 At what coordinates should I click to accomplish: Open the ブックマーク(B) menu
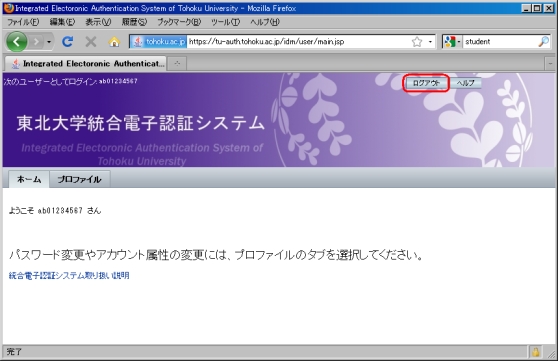coord(179,22)
